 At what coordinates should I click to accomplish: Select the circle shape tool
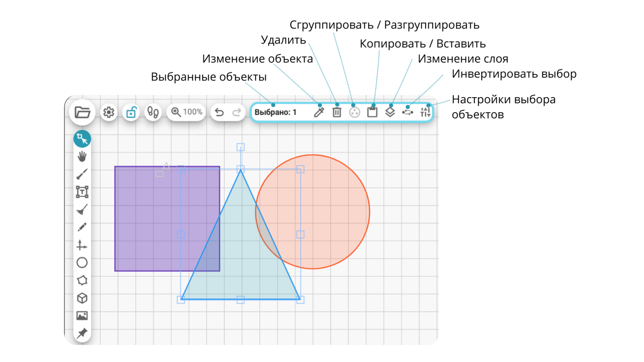click(82, 263)
